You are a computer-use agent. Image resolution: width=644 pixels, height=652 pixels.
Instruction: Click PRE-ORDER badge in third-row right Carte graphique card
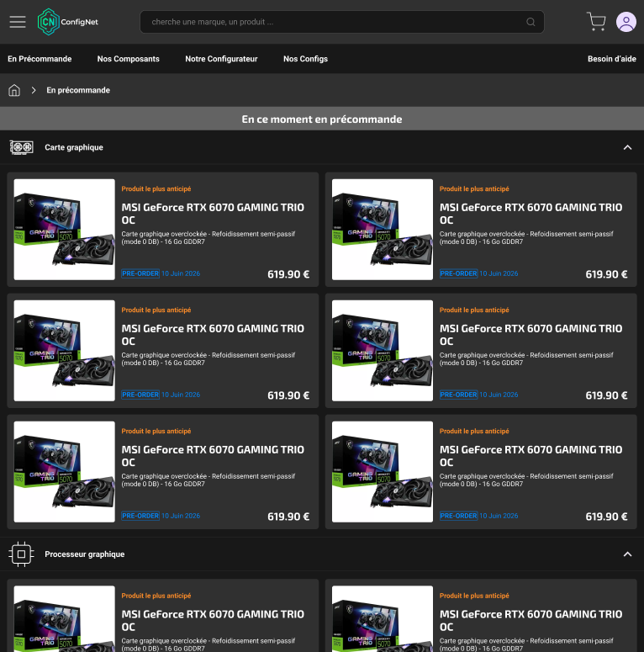pyautogui.click(x=459, y=516)
